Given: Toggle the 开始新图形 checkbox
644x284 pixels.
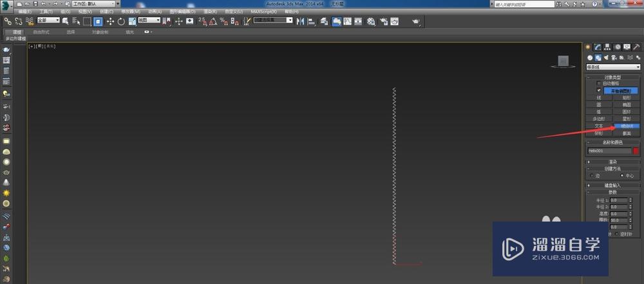Looking at the screenshot, I should (599, 90).
